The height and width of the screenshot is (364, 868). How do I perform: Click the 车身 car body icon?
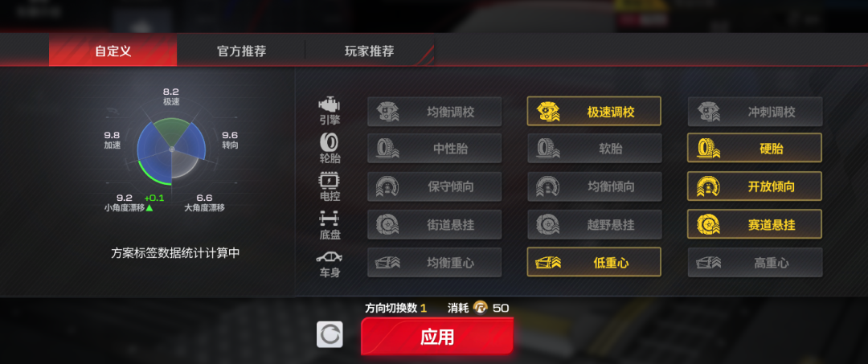point(330,257)
